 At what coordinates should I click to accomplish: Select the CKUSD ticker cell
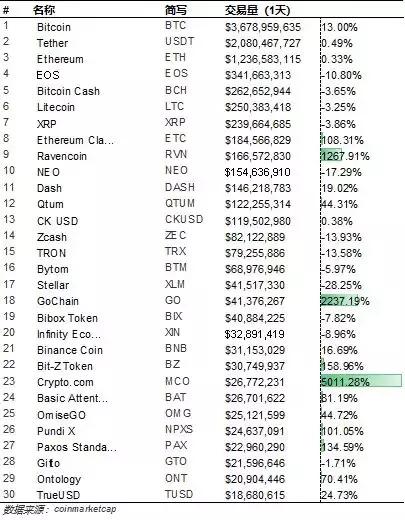point(184,219)
